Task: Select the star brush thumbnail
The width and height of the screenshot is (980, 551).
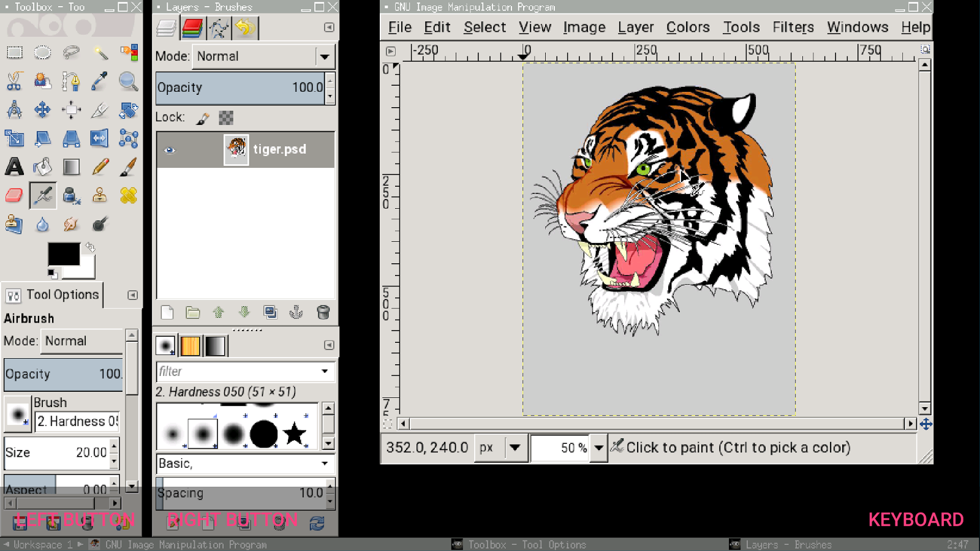Action: click(x=295, y=434)
